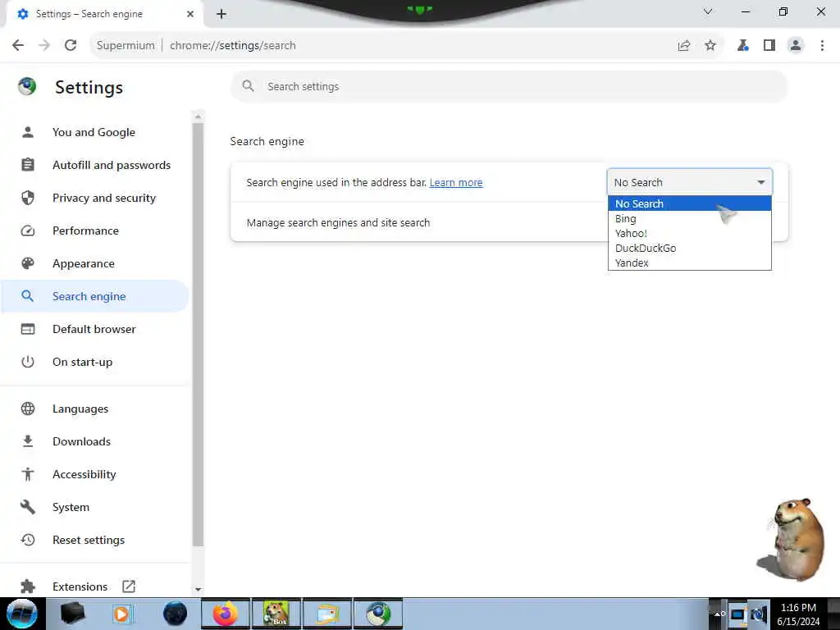Open the Windows Start orb

[x=22, y=614]
